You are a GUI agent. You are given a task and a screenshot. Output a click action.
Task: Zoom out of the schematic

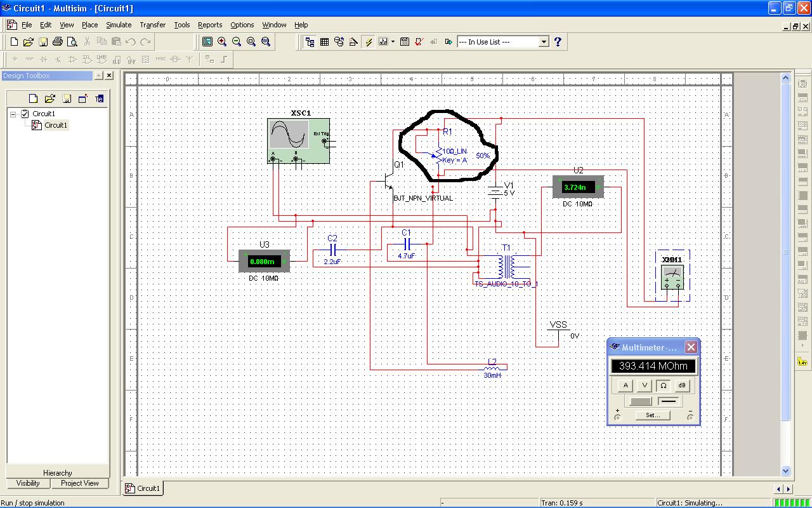pos(237,42)
